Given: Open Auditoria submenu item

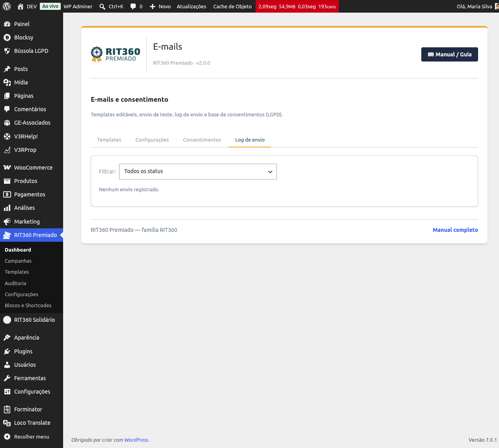Looking at the screenshot, I should click(15, 284).
